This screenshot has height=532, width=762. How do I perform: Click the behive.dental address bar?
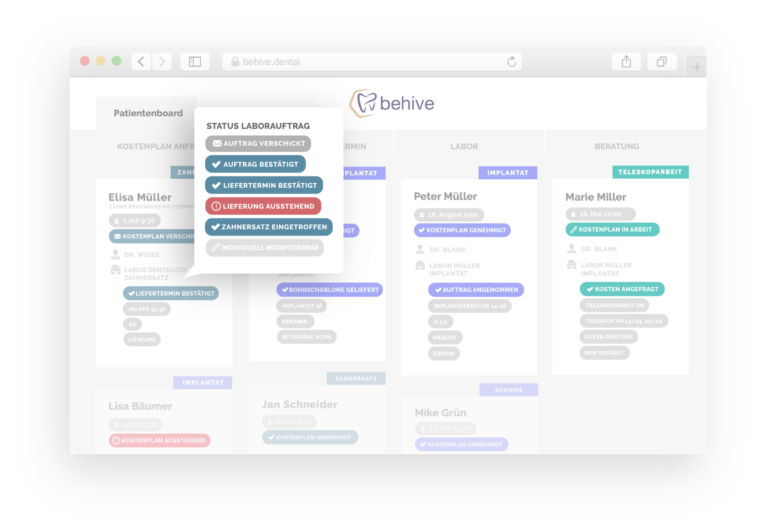(x=372, y=61)
